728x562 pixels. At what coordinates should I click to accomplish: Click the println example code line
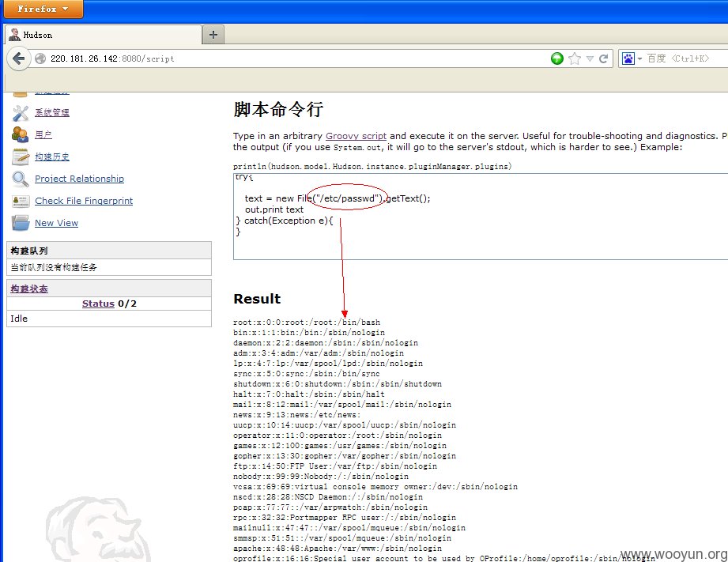pyautogui.click(x=372, y=166)
